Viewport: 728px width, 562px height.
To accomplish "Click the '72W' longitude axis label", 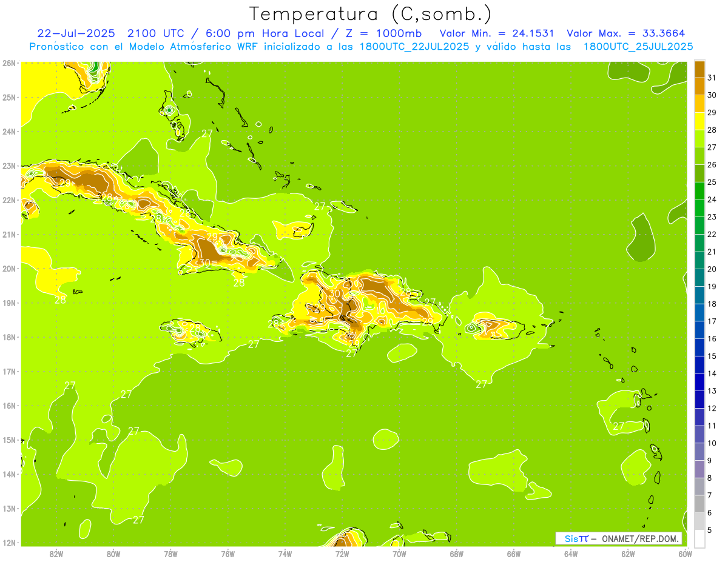I will coord(342,554).
